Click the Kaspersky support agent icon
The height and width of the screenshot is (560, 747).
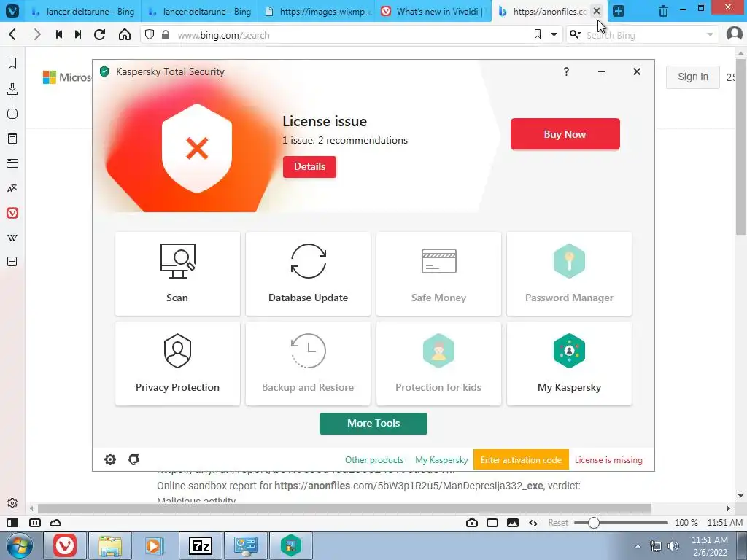[x=134, y=459]
